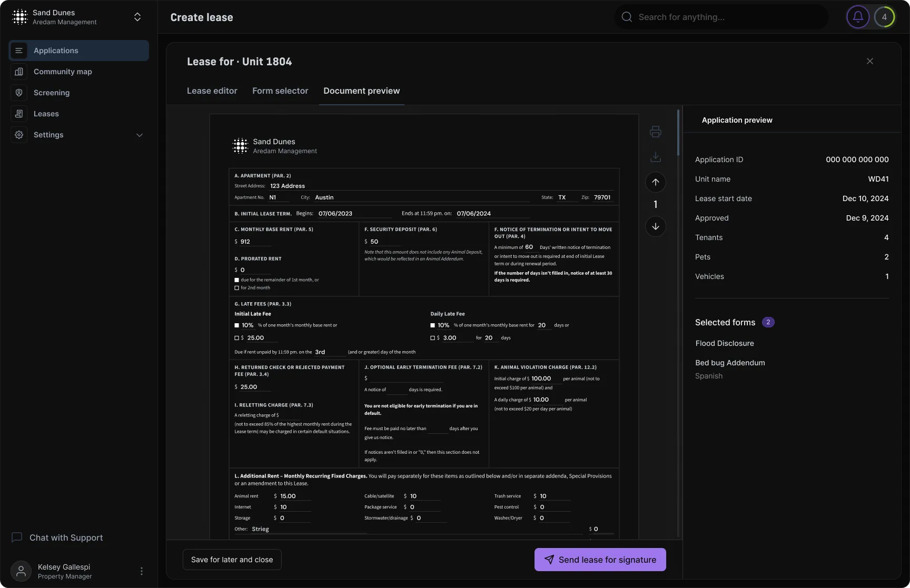Go to next page with down arrow

pos(656,226)
